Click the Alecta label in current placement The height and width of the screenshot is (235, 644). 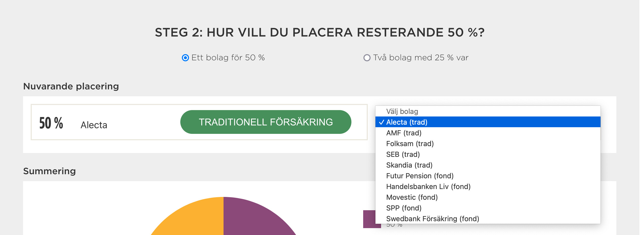point(94,125)
